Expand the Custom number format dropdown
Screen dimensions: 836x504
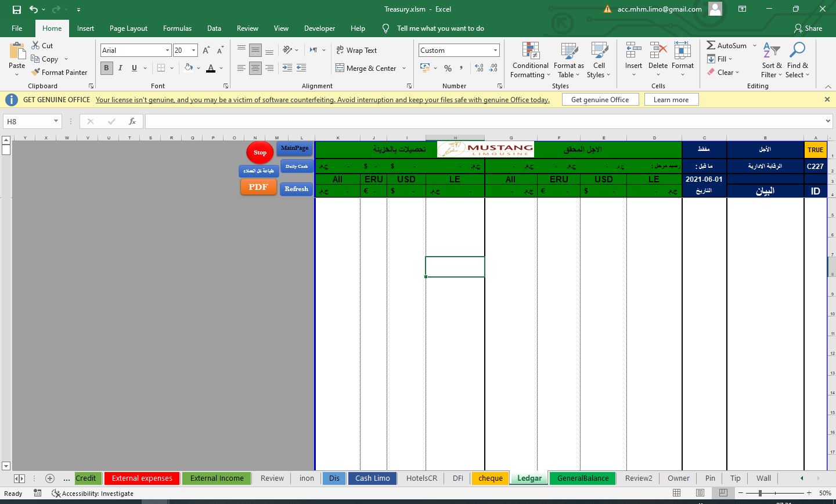[x=495, y=51]
